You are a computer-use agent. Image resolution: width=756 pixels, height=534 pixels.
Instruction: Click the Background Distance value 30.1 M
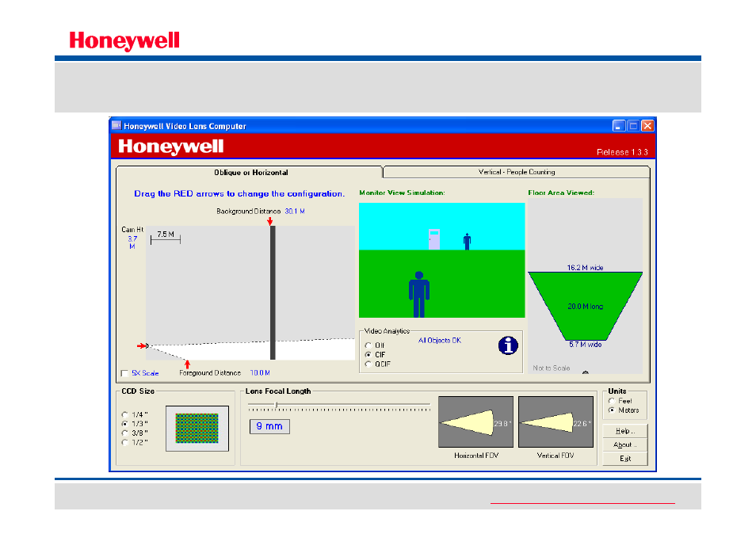[295, 211]
